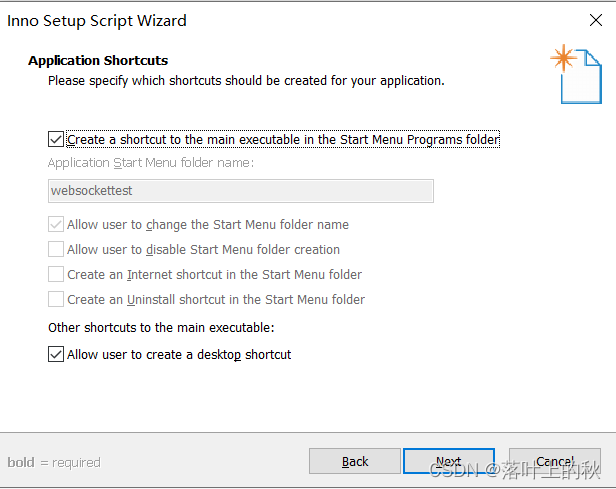The image size is (616, 489).
Task: Go to the previous page with Back
Action: coord(355,461)
